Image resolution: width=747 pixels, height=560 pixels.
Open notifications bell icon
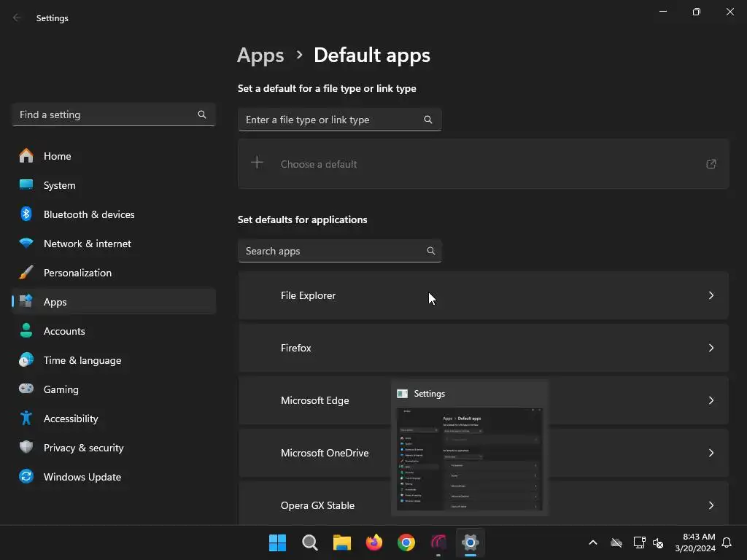click(727, 542)
